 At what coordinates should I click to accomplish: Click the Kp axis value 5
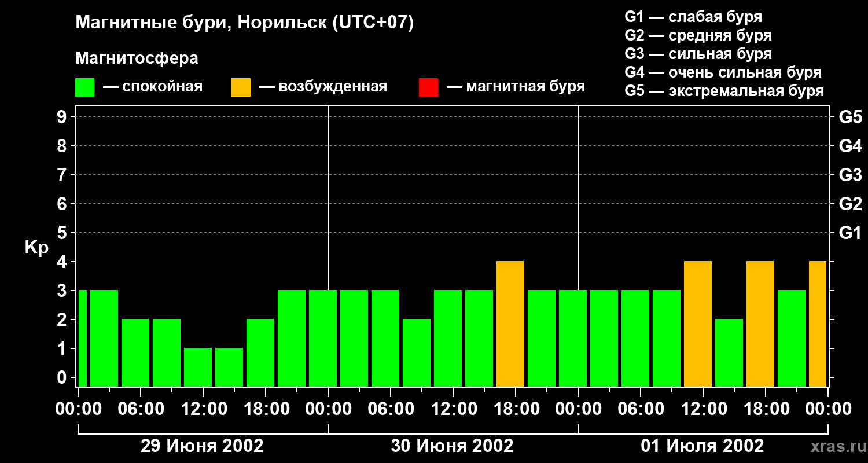tap(63, 233)
